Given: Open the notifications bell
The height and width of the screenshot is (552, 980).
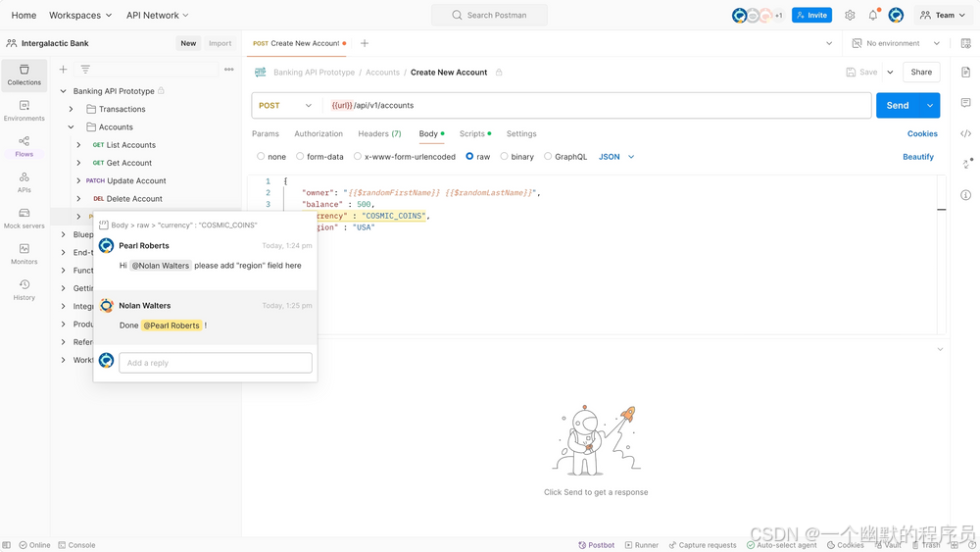Looking at the screenshot, I should tap(873, 15).
